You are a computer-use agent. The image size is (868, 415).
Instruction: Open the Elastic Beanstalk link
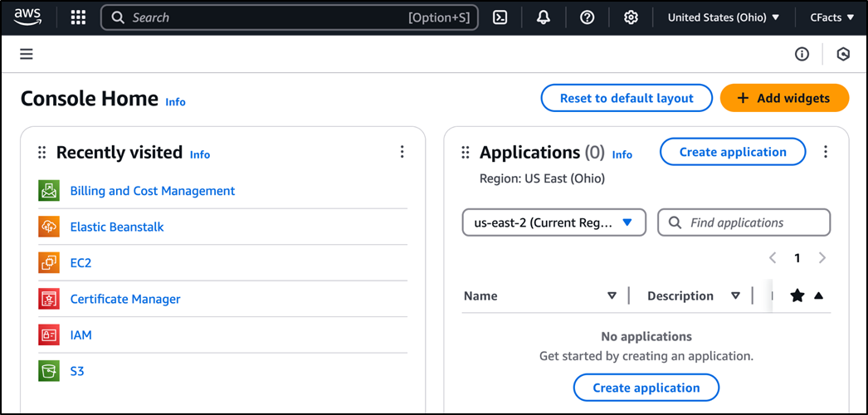point(117,227)
